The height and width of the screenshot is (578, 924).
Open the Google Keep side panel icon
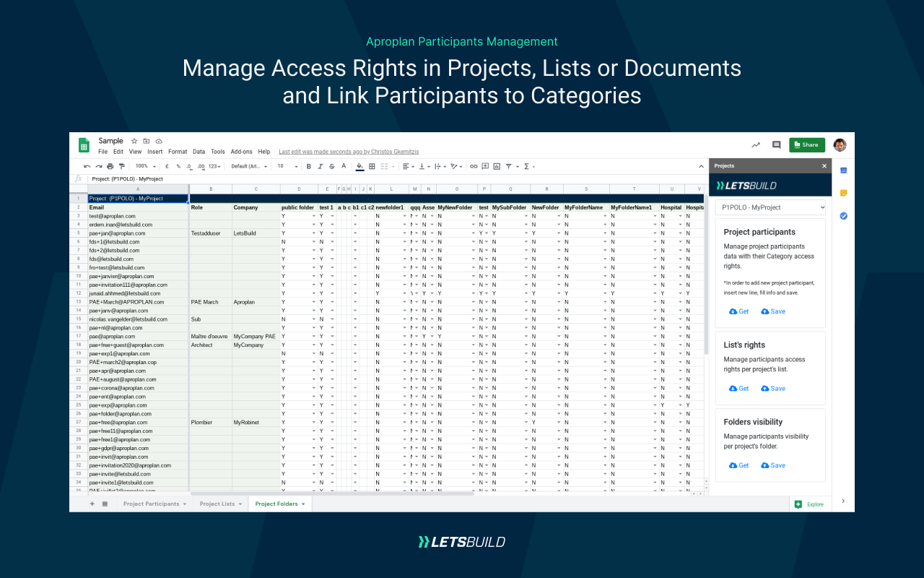click(x=843, y=193)
